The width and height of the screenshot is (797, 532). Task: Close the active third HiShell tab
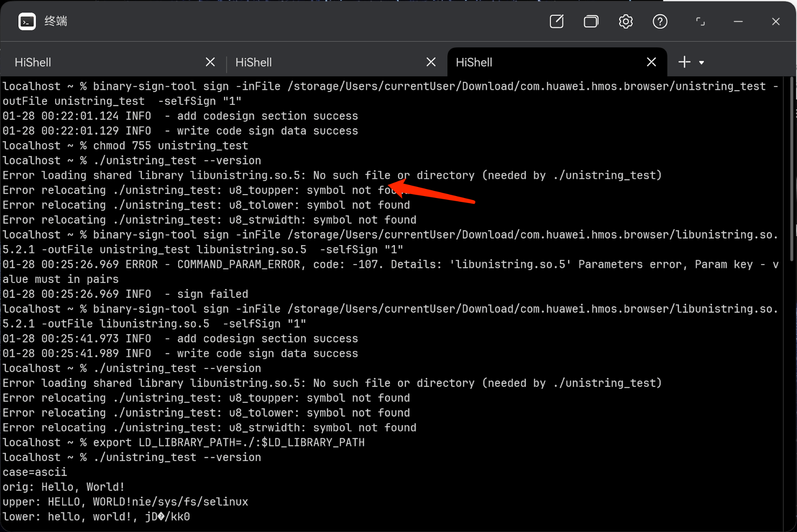coord(651,62)
